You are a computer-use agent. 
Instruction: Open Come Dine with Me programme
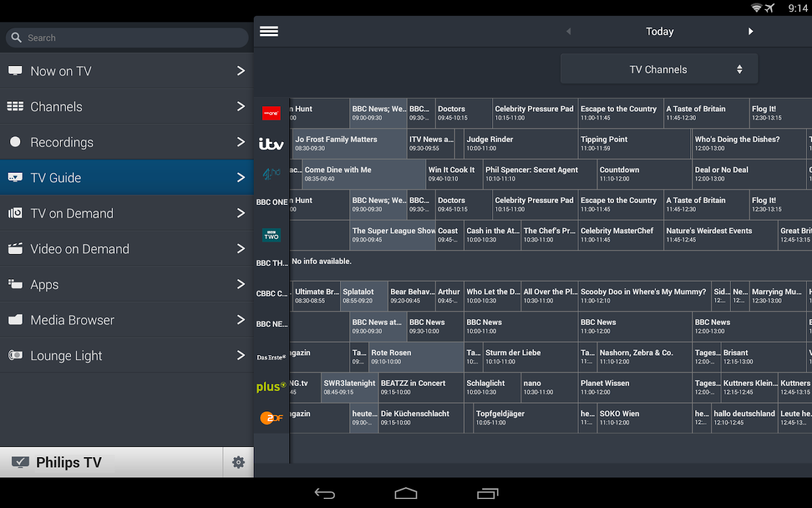364,174
